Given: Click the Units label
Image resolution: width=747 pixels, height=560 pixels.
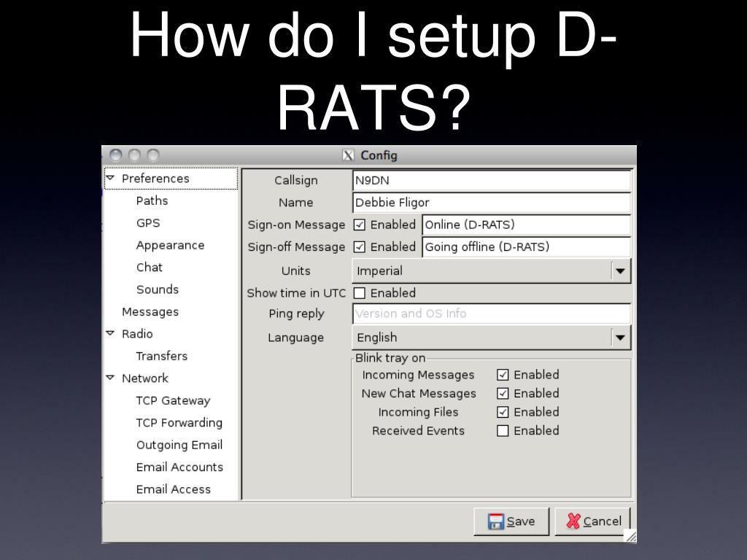Looking at the screenshot, I should [x=296, y=271].
